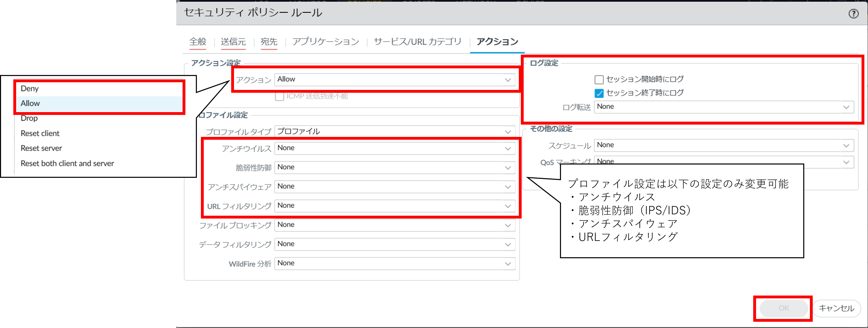Viewport: 868px width, 328px height.
Task: Uncheck log at session end checkbox
Action: (x=599, y=93)
